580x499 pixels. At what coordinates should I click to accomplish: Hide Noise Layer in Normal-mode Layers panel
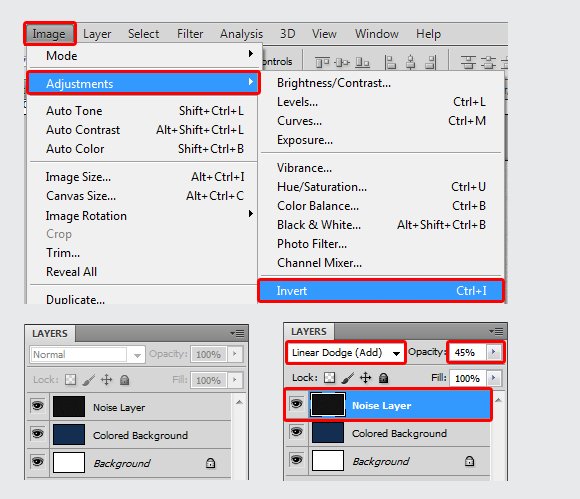37,406
